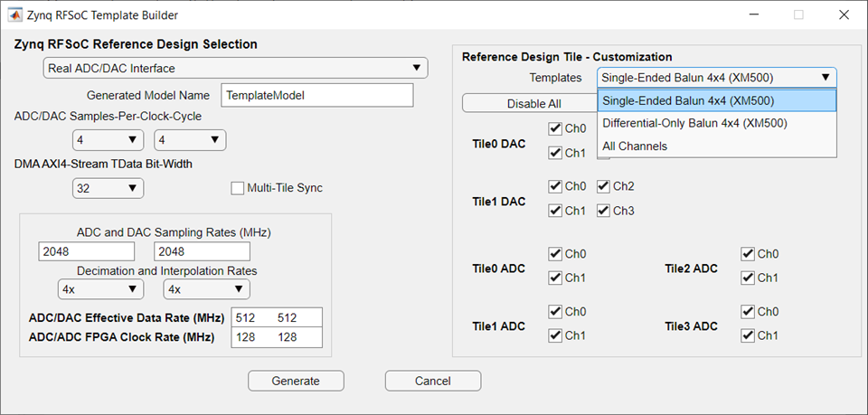
Task: Click the first sampling rate 2048 field
Action: pos(87,251)
